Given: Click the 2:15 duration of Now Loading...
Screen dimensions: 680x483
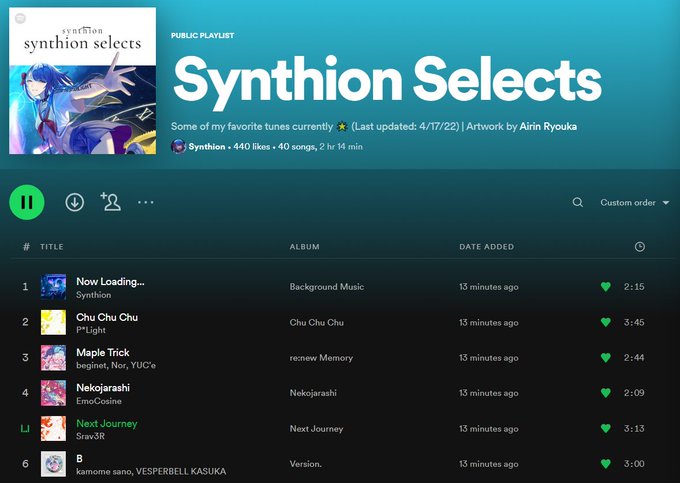Looking at the screenshot, I should pyautogui.click(x=634, y=287).
